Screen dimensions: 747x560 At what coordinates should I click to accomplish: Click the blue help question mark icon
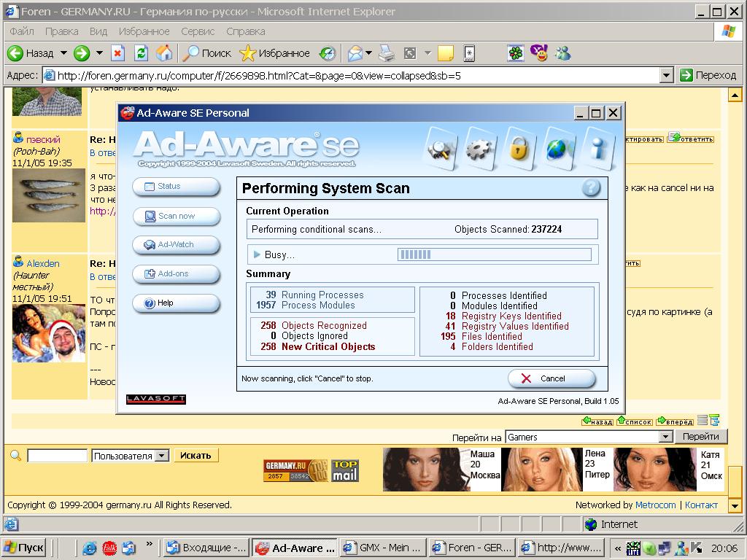tap(591, 188)
